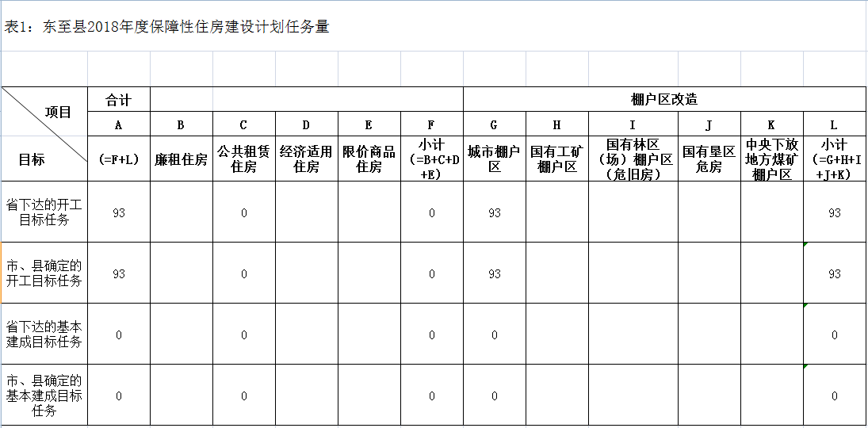Click column letter E header cell
This screenshot has width=868, height=428.
click(369, 124)
